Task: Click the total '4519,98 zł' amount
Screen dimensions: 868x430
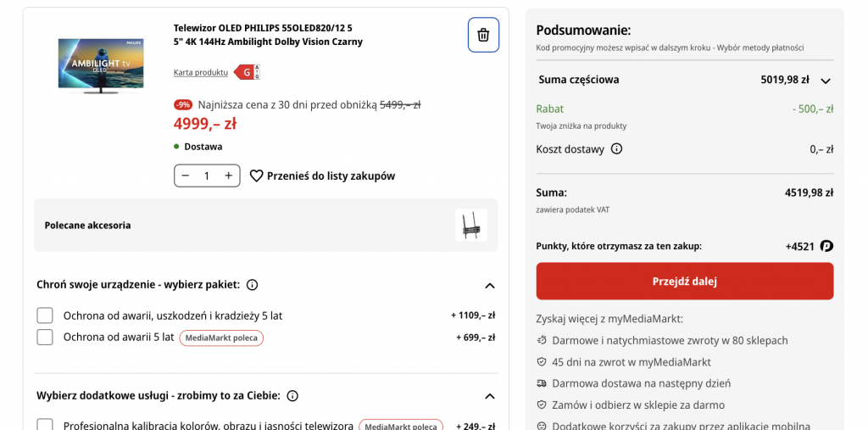Action: pyautogui.click(x=809, y=193)
